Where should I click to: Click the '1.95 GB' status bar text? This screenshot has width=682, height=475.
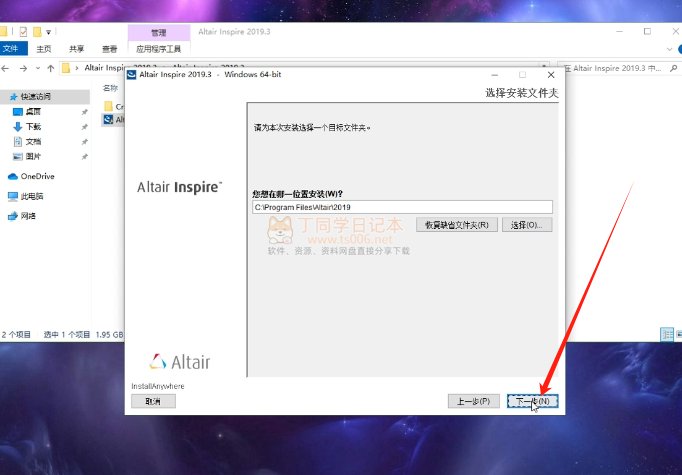point(109,335)
